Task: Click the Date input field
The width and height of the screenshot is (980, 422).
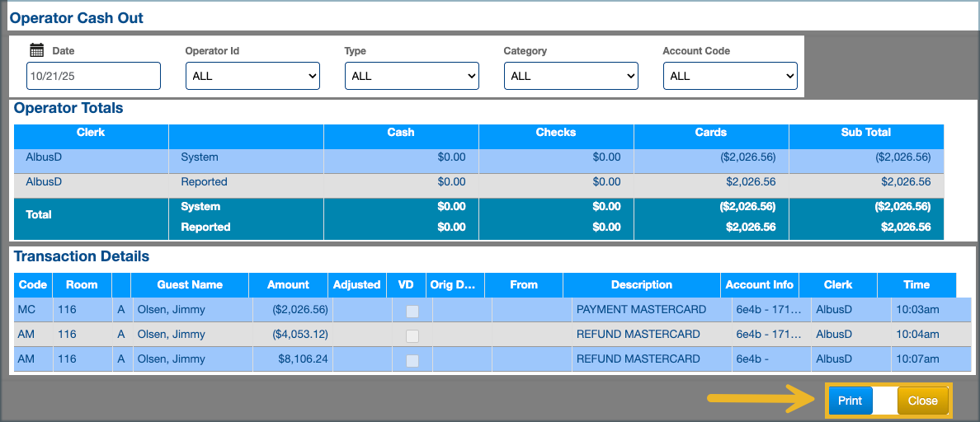Action: [x=93, y=76]
